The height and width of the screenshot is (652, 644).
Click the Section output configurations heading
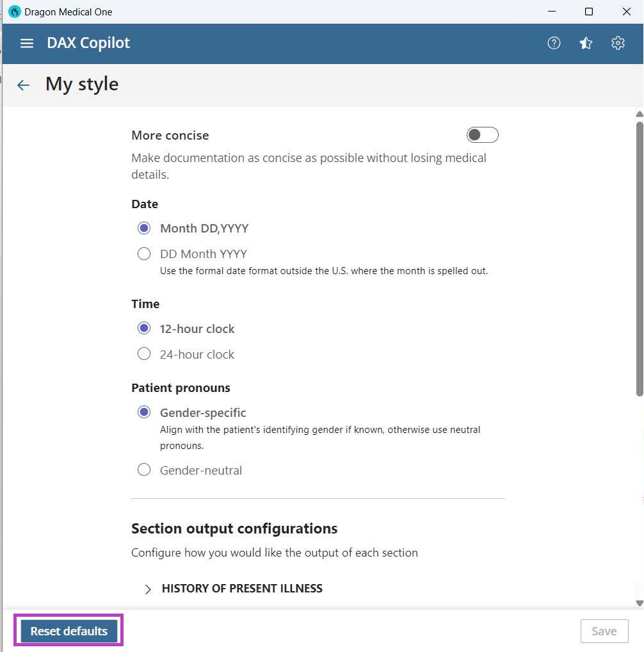pos(234,528)
